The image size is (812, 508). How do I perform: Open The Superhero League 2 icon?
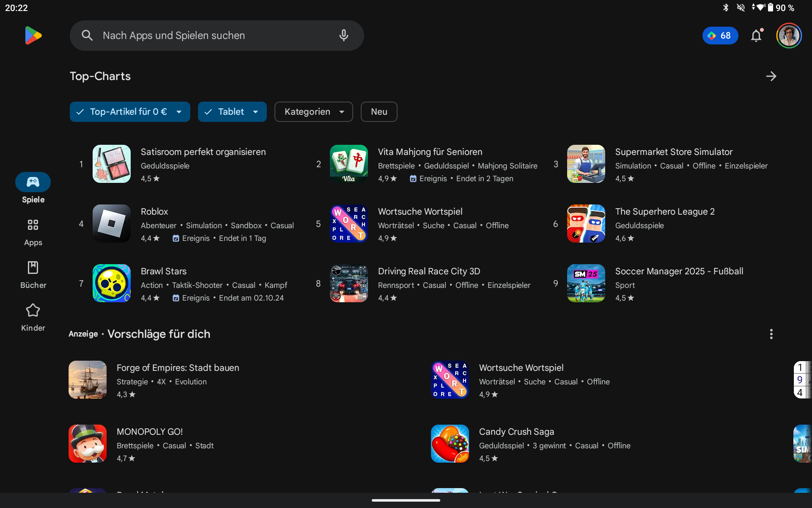pos(586,224)
